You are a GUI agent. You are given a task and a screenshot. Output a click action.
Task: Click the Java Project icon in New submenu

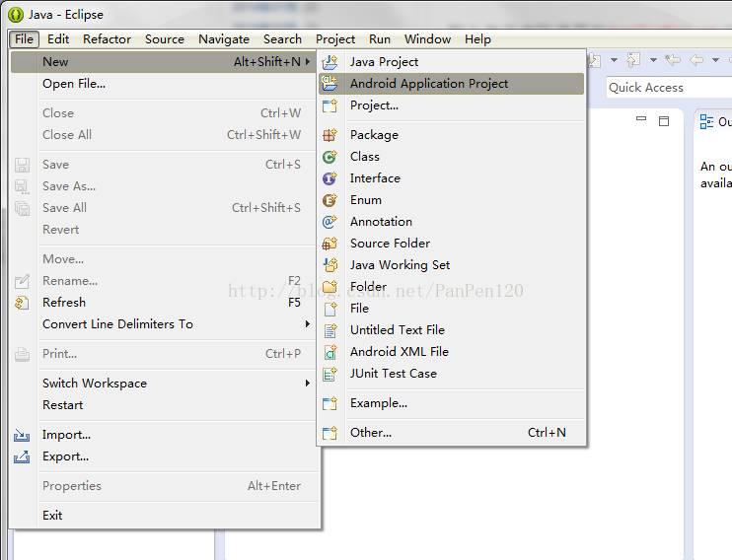329,61
